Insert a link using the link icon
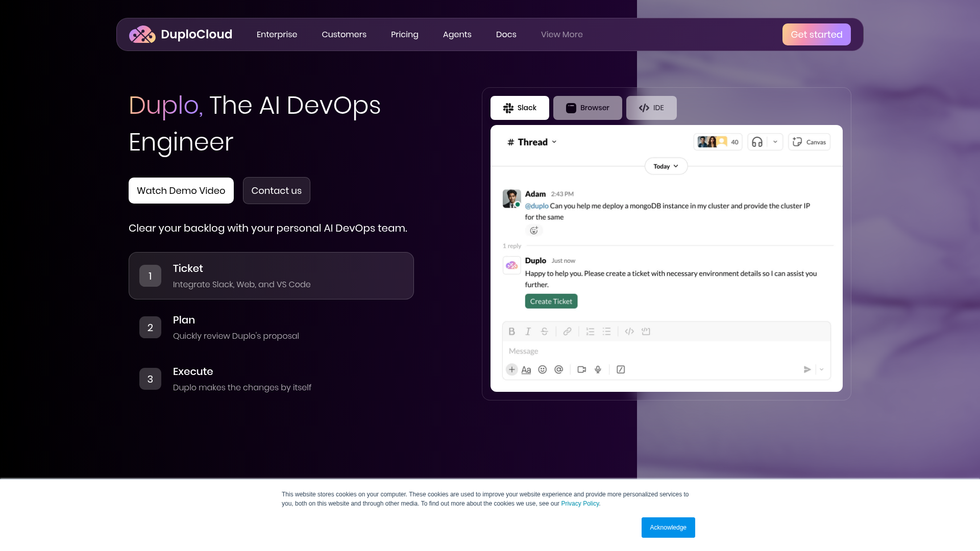This screenshot has width=980, height=551. click(x=567, y=331)
